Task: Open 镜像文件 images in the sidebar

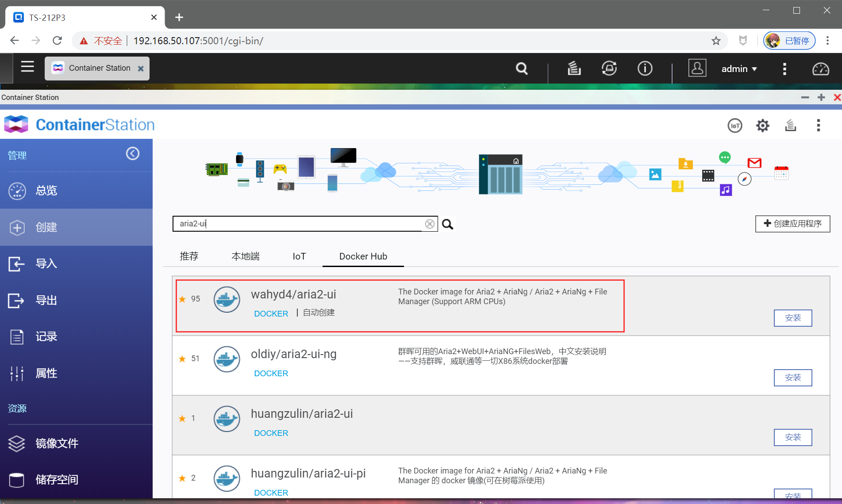Action: 76,443
